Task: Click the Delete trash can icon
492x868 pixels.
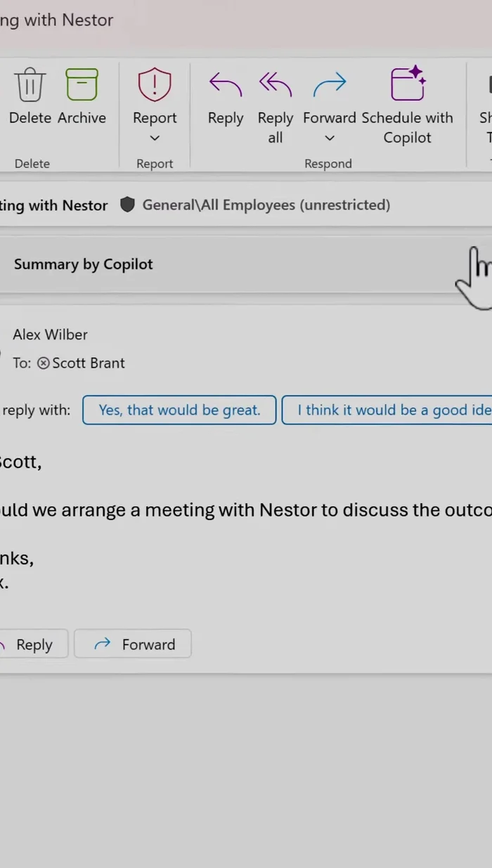Action: [30, 85]
